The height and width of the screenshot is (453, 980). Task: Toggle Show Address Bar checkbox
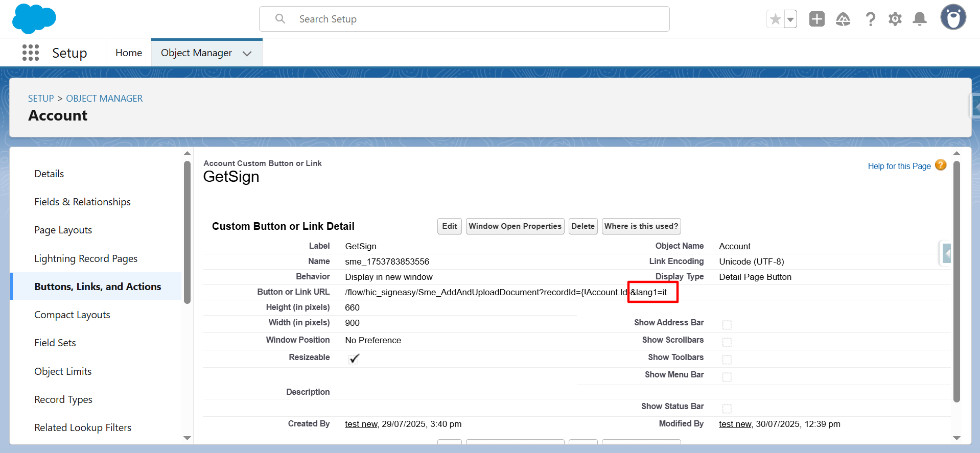click(x=727, y=325)
